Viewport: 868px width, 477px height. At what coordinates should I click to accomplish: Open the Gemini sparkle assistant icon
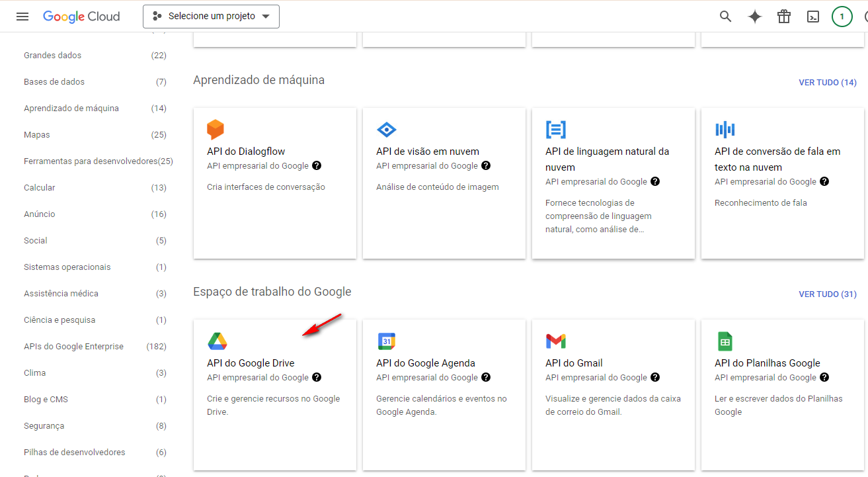tap(755, 17)
